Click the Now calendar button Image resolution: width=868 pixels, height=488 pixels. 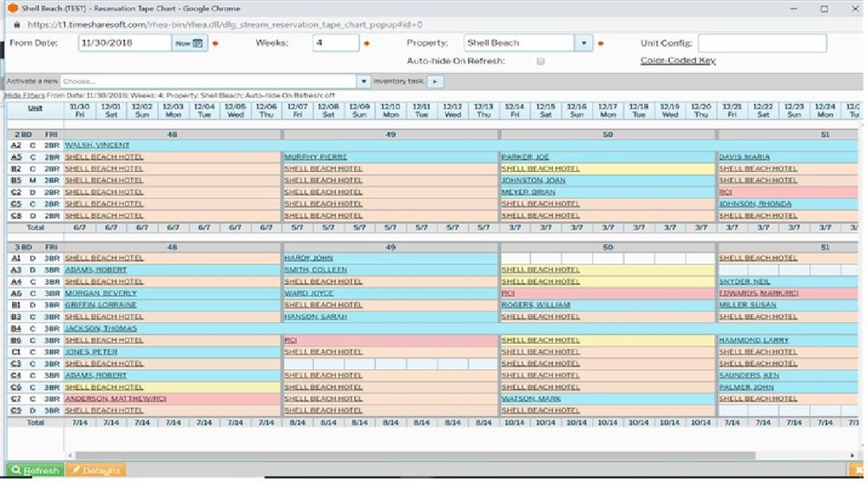pos(189,43)
